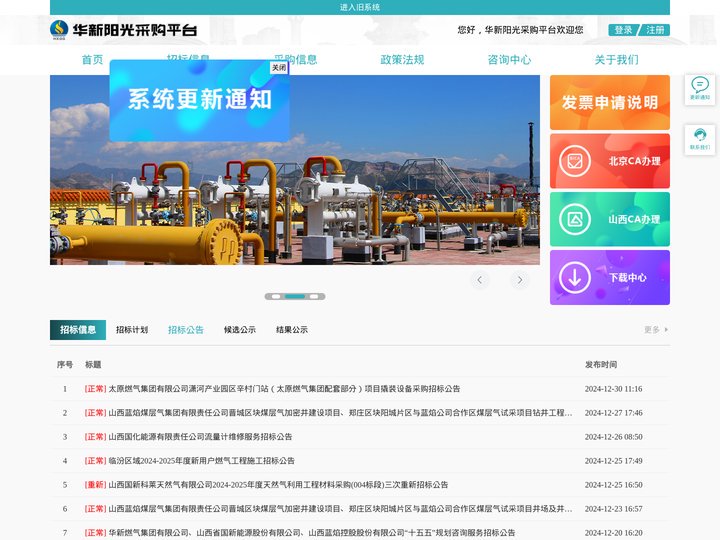The width and height of the screenshot is (720, 540).
Task: Click the date 2024-12-25 17:49
Action: click(x=613, y=461)
